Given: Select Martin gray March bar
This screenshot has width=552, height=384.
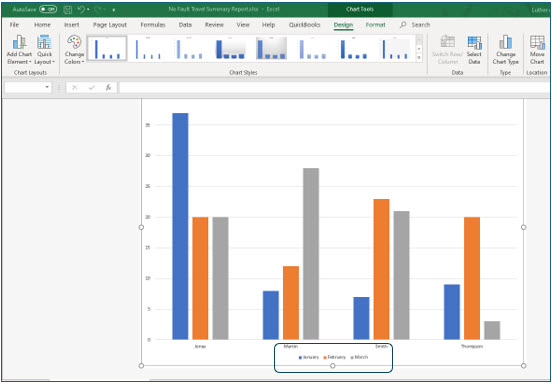Looking at the screenshot, I should tap(311, 254).
